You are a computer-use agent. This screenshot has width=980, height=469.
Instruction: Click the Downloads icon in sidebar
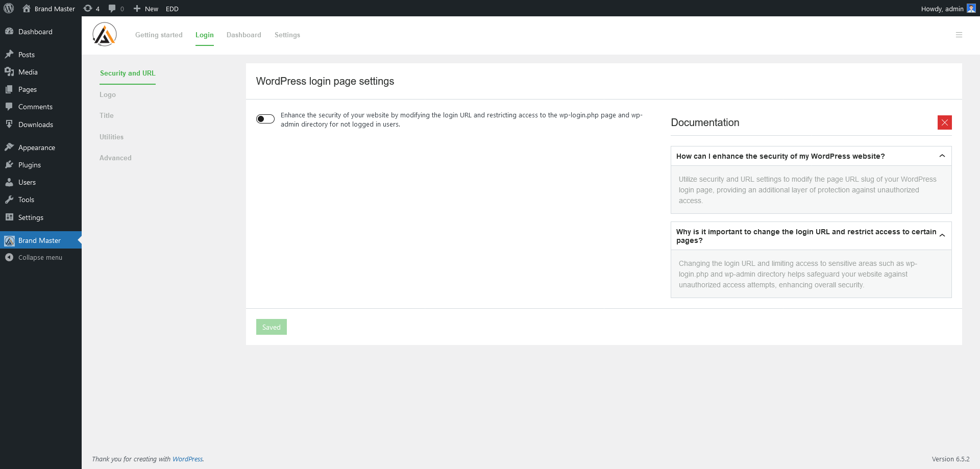tap(9, 124)
